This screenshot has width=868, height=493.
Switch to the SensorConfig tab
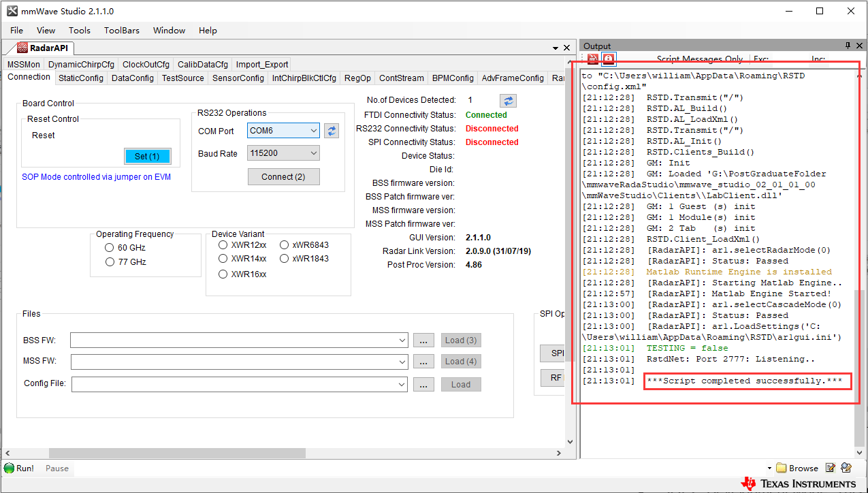(238, 78)
